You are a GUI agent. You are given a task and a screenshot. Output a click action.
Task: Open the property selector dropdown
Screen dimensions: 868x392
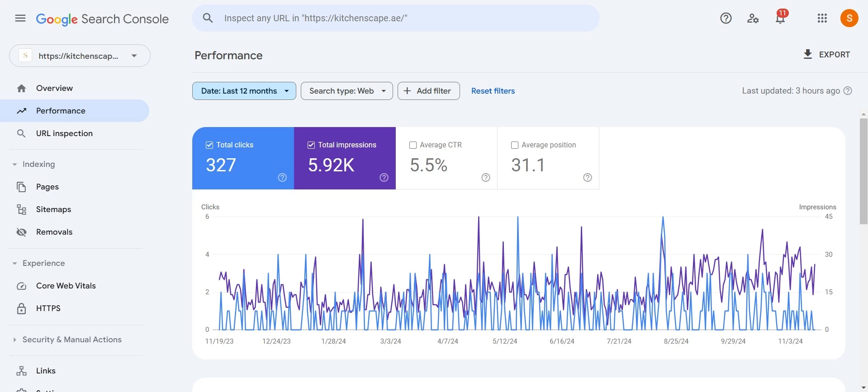tap(80, 56)
